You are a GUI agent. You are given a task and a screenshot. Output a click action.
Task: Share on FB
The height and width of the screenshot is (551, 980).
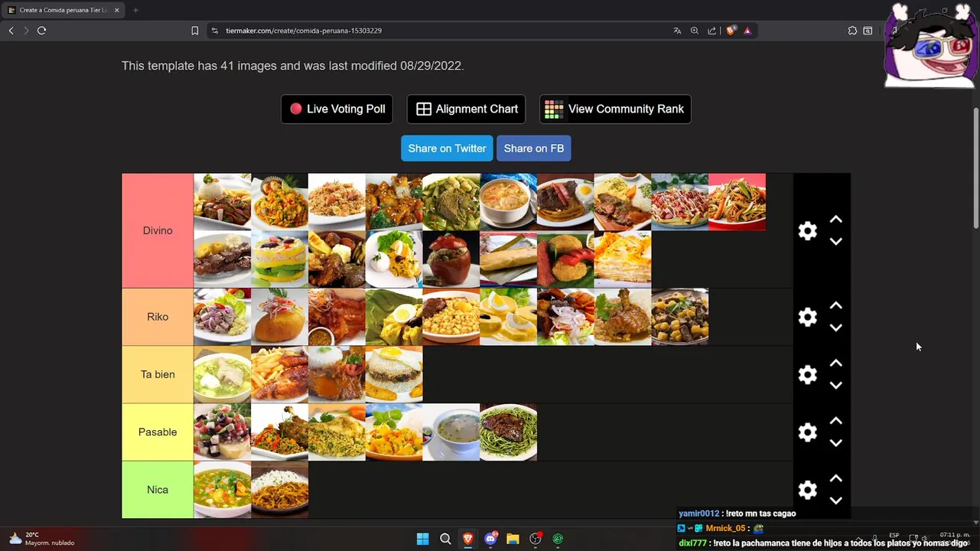534,148
